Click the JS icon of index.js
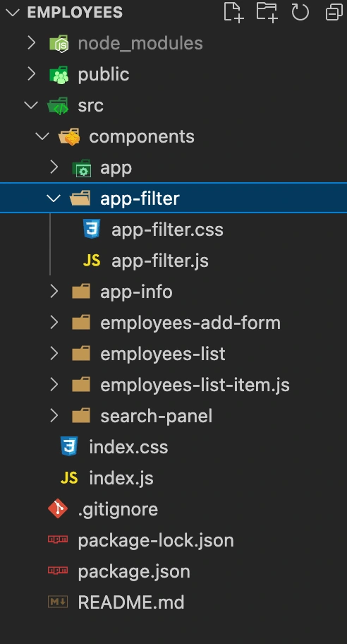This screenshot has height=644, width=347. (x=69, y=478)
